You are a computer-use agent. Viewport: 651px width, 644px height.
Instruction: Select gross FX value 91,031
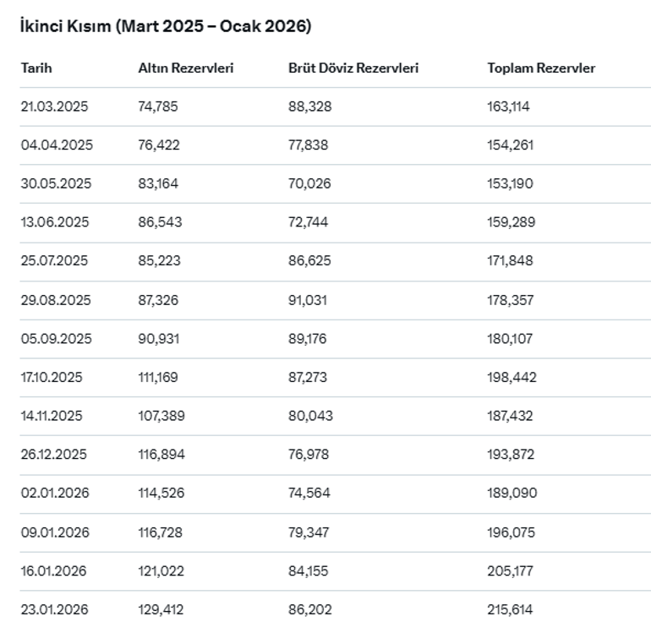308,300
